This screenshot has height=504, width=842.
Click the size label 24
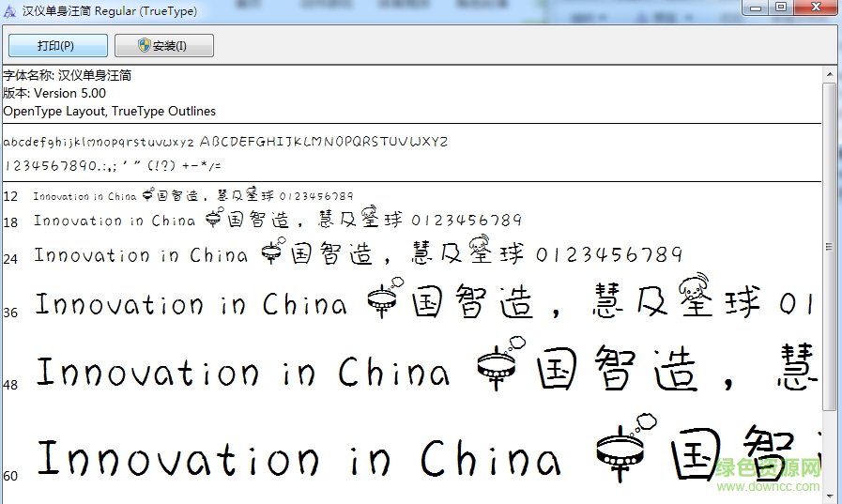[x=10, y=259]
